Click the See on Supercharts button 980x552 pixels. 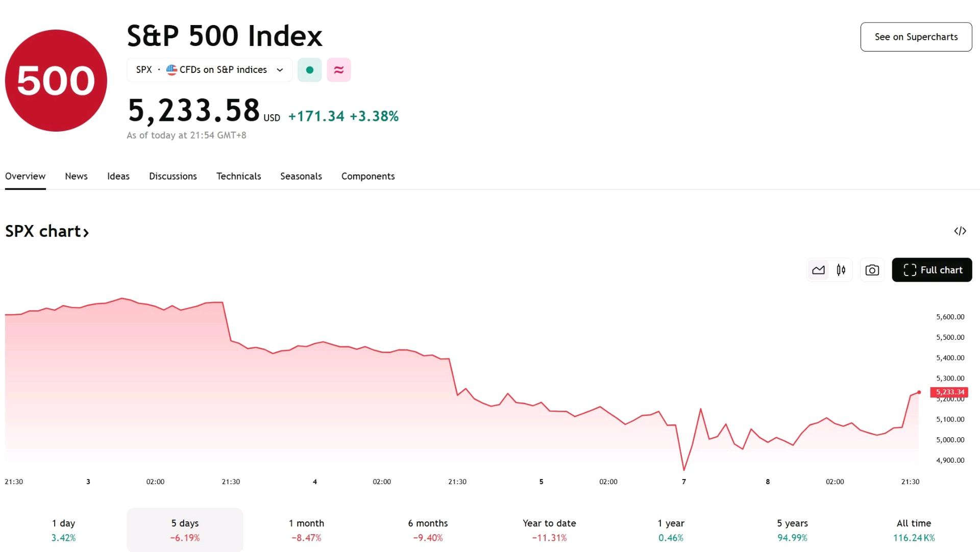916,37
